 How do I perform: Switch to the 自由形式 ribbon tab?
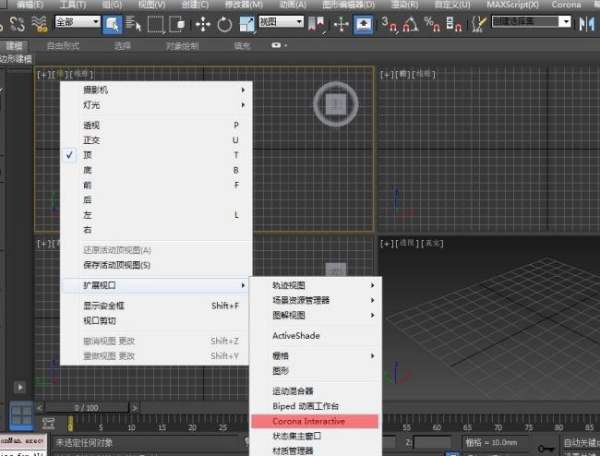(x=63, y=46)
